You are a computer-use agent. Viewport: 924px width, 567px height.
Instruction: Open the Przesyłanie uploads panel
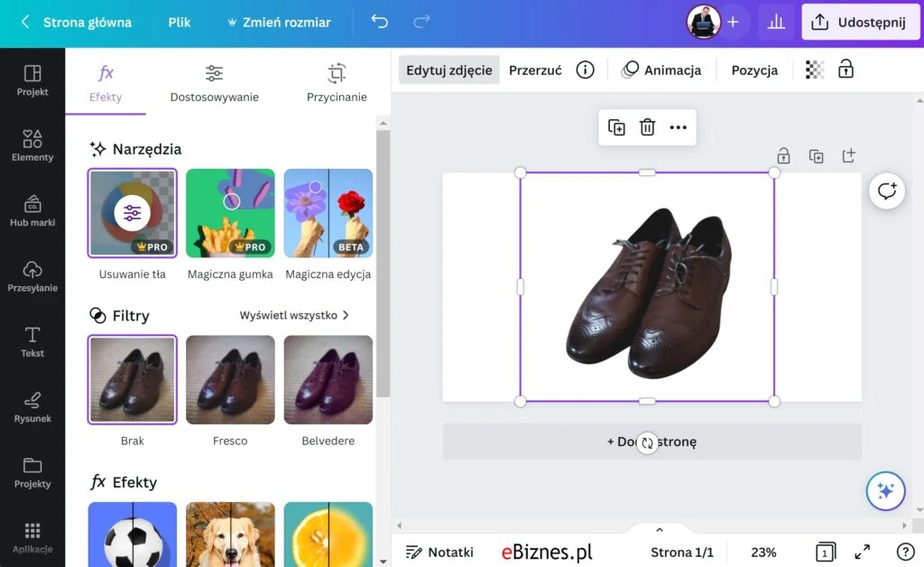(x=32, y=276)
